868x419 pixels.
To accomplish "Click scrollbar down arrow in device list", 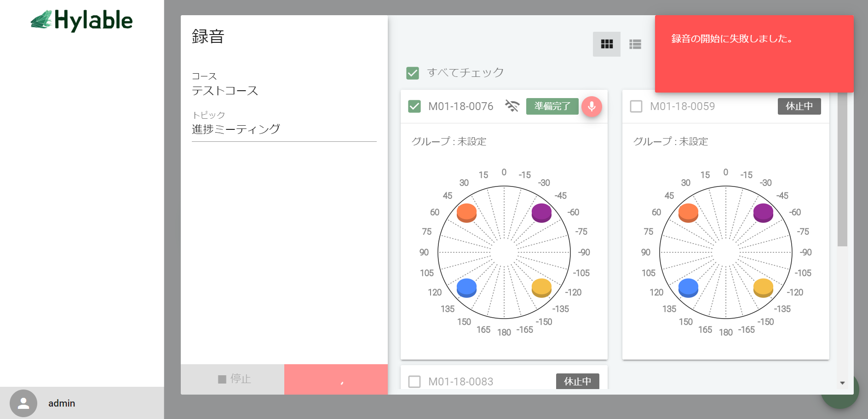I will [842, 383].
